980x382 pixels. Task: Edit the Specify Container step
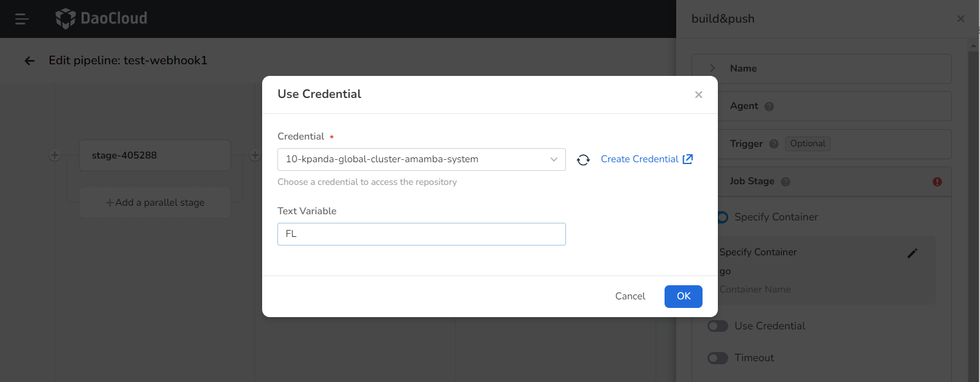tap(912, 253)
